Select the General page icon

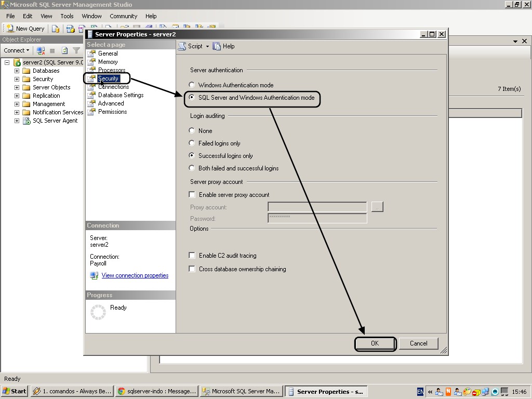coord(91,54)
